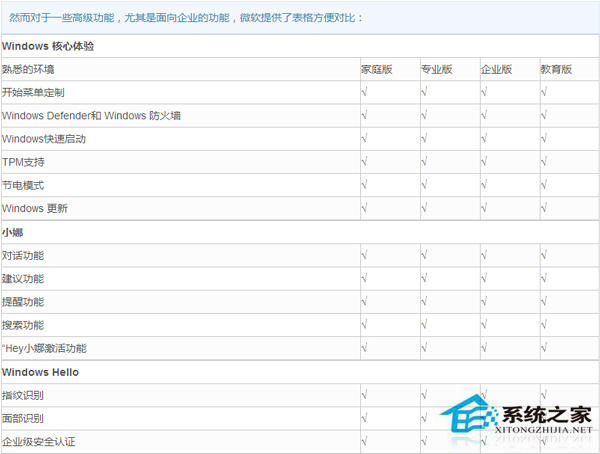
Task: Select the '建议功能' row label
Action: coord(23,279)
